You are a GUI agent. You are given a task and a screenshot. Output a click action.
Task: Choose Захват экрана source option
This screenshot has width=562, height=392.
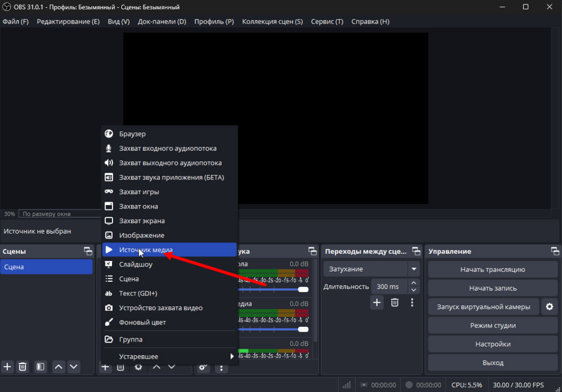pos(142,221)
